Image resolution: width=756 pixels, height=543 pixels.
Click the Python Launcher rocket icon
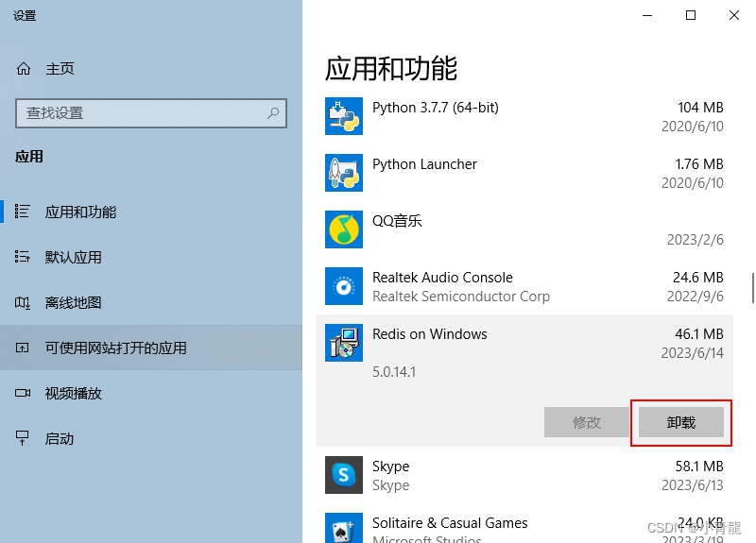(x=344, y=173)
